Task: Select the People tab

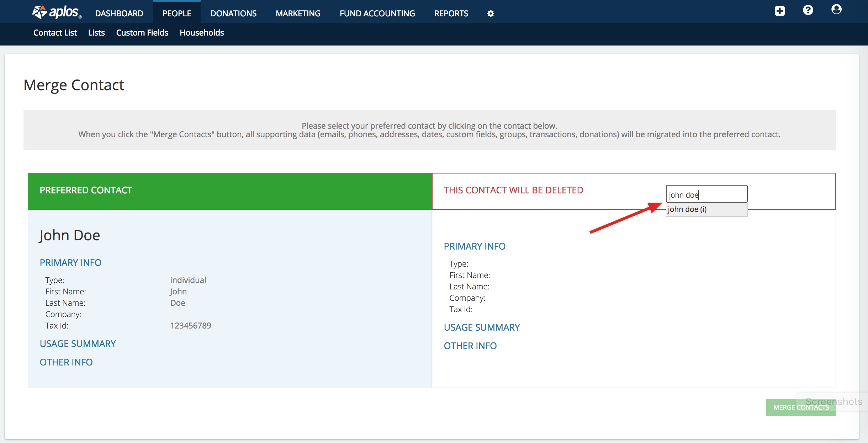Action: coord(177,14)
